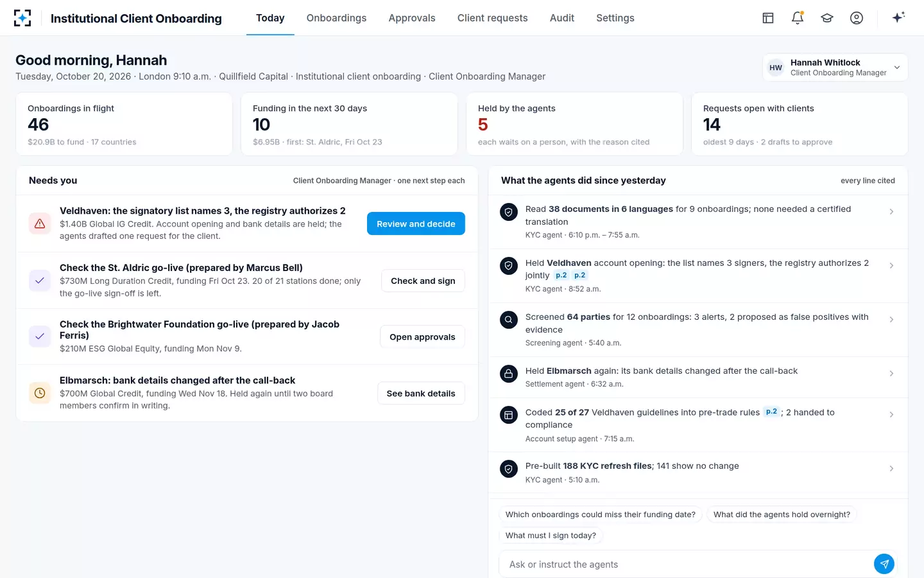
Task: Open the user account circle icon
Action: [857, 18]
